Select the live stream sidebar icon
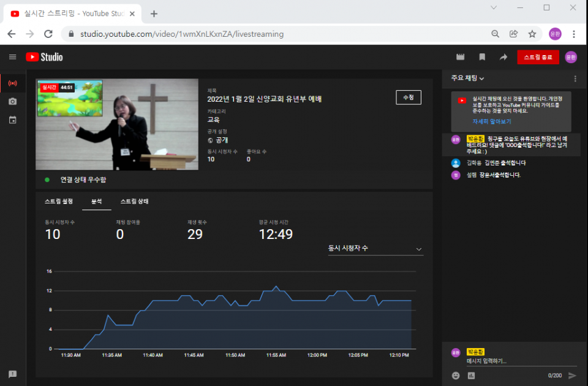The height and width of the screenshot is (386, 588). tap(13, 83)
